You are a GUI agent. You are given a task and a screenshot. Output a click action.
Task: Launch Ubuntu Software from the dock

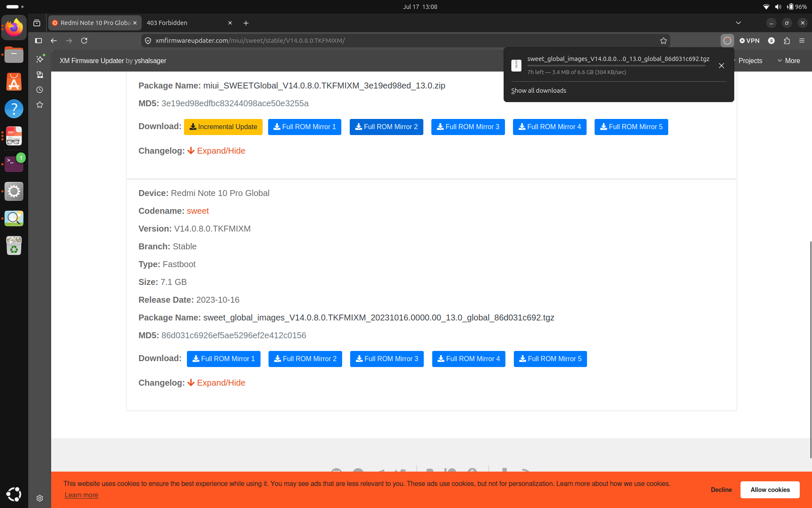(14, 82)
